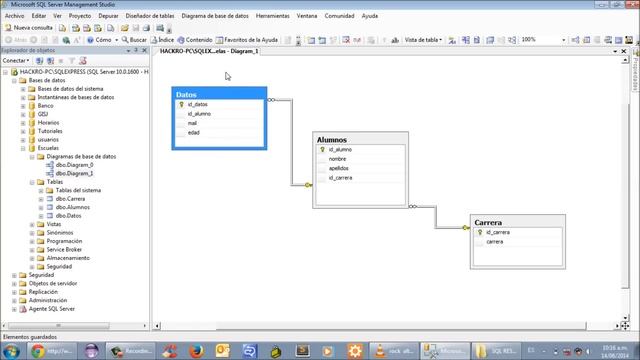Close the Diagram_1 document with X
Screen dimensions: 640x360
point(624,51)
